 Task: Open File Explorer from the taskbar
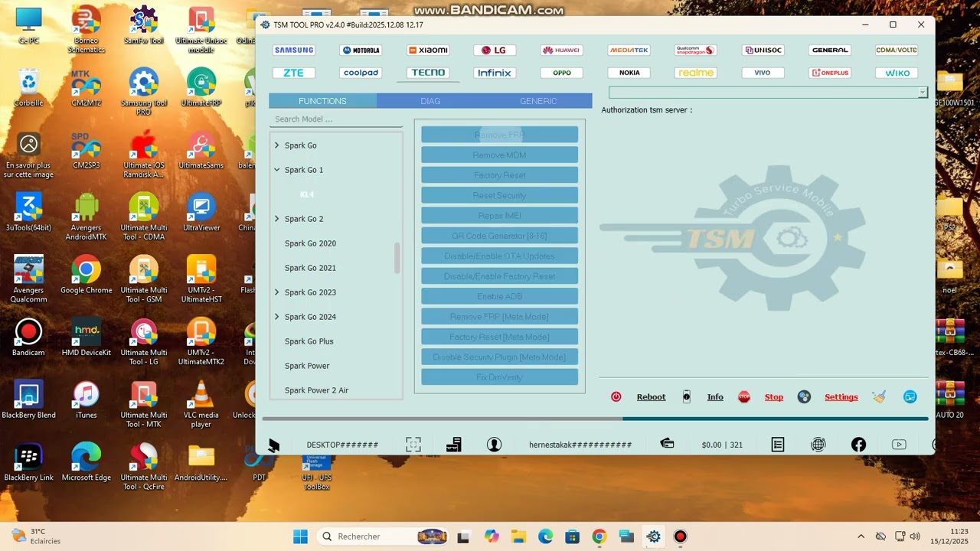pyautogui.click(x=518, y=536)
